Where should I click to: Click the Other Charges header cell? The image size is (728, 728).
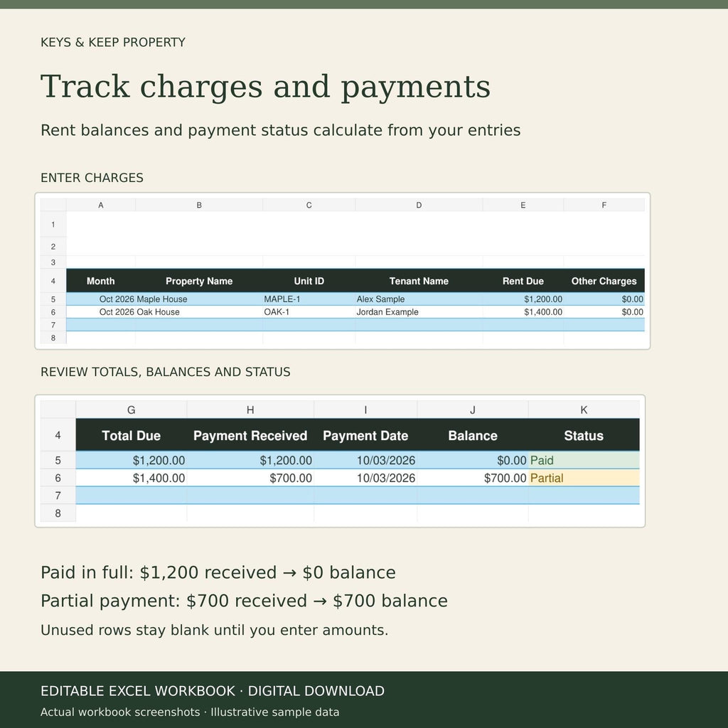[604, 281]
